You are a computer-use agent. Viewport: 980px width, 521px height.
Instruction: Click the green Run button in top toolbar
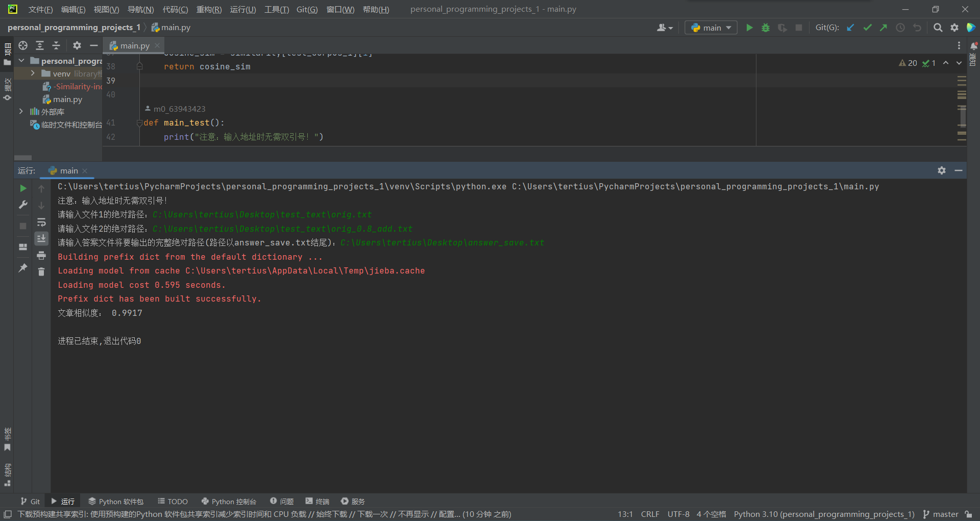pos(749,28)
